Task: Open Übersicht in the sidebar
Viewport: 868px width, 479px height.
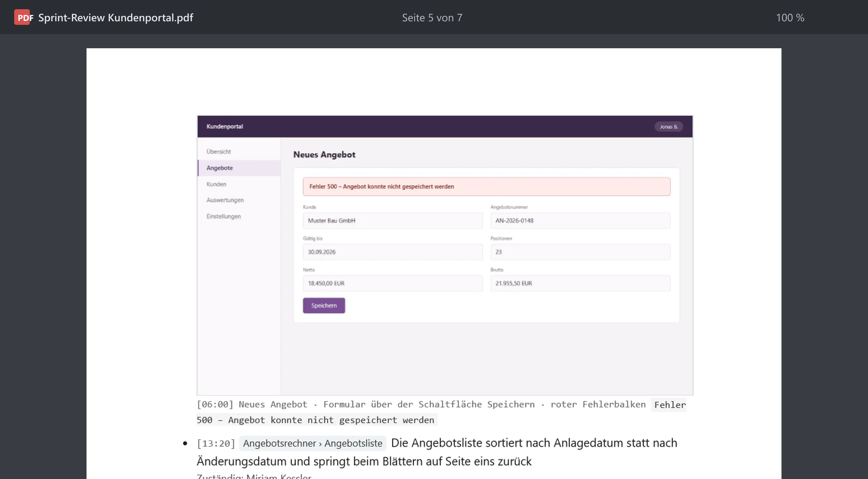Action: tap(219, 152)
